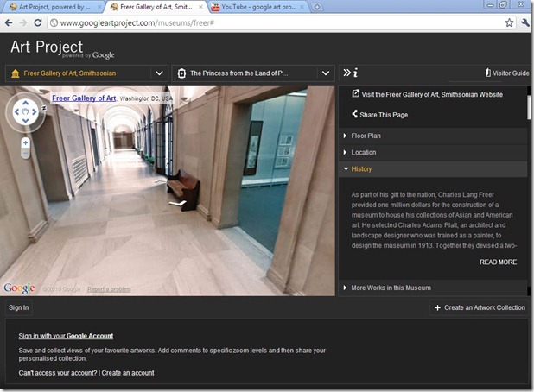Pan right in street view compass
Image resolution: width=534 pixels, height=392 pixels.
tap(35, 111)
